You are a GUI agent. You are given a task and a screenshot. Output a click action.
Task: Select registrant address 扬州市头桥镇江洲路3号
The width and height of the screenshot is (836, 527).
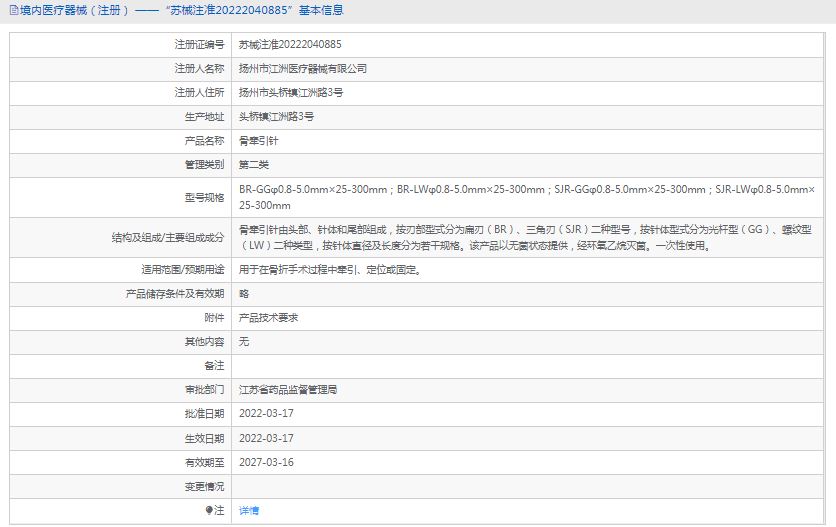[291, 93]
